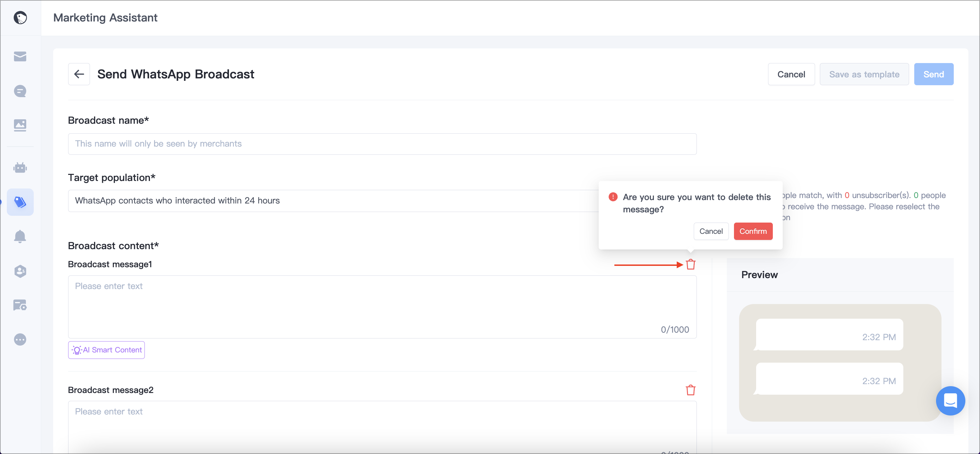
Task: Open the more options ellipsis sidebar icon
Action: tap(20, 339)
